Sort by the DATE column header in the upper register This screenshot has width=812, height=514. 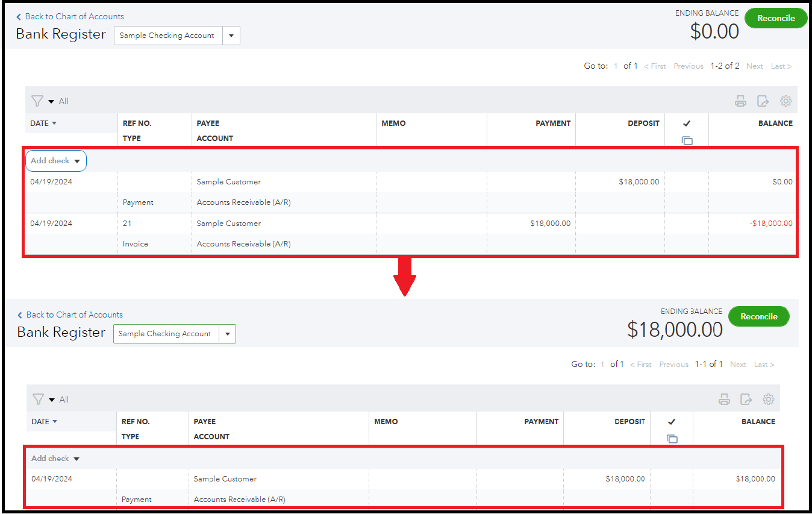tap(43, 124)
